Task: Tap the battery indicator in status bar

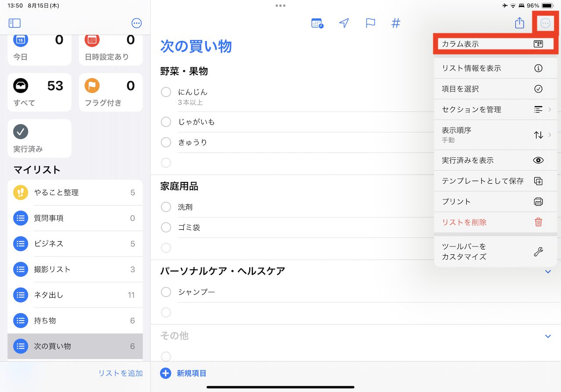Action: point(547,6)
